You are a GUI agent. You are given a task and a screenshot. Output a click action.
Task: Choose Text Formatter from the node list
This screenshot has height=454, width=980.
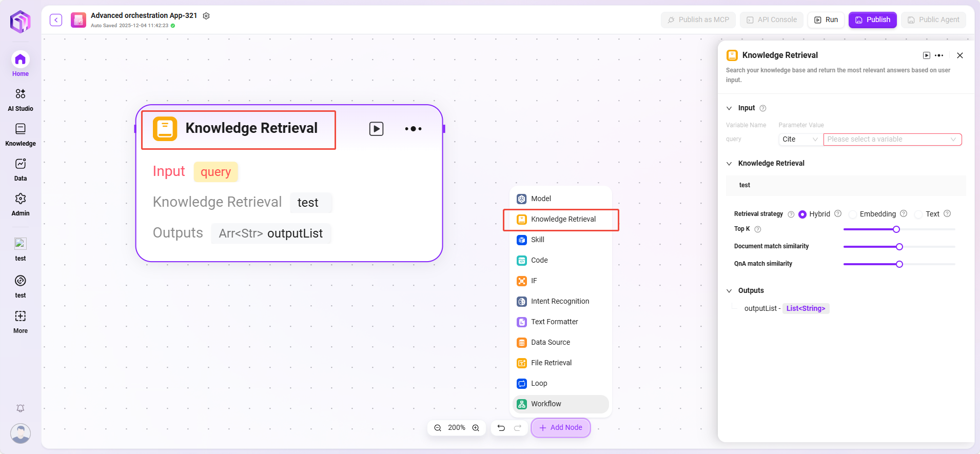554,322
